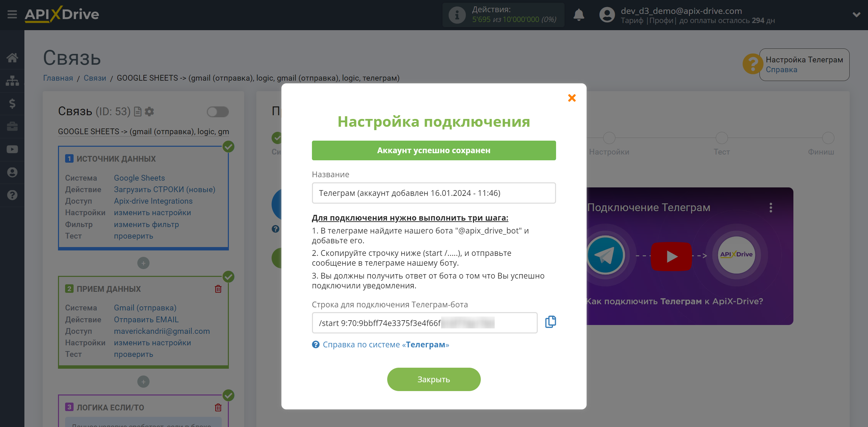Click the actions info icon
This screenshot has height=427, width=868.
pyautogui.click(x=457, y=15)
